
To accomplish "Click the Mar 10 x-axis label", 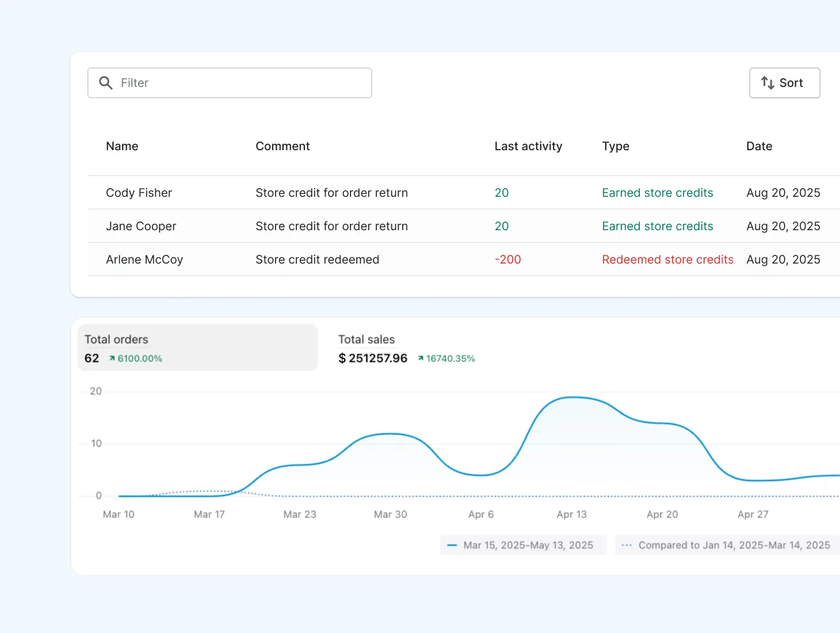I will [x=119, y=514].
